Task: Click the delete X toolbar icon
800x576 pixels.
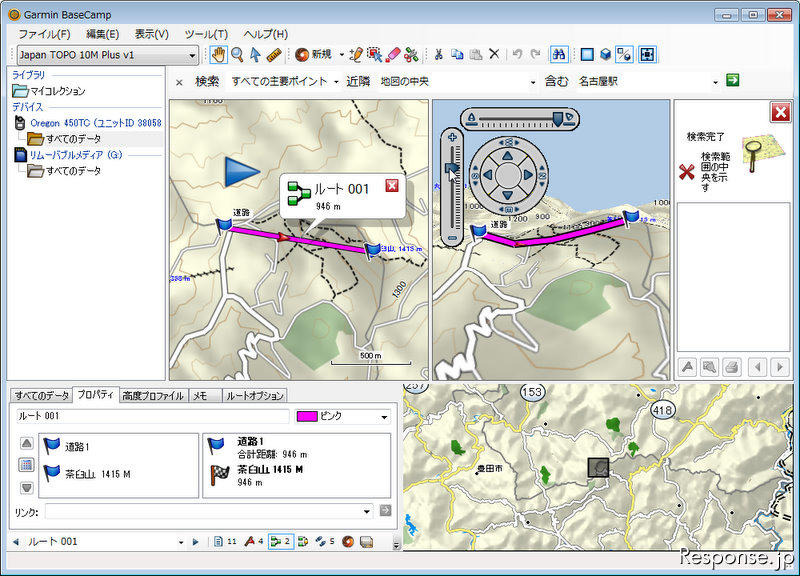Action: click(x=494, y=54)
